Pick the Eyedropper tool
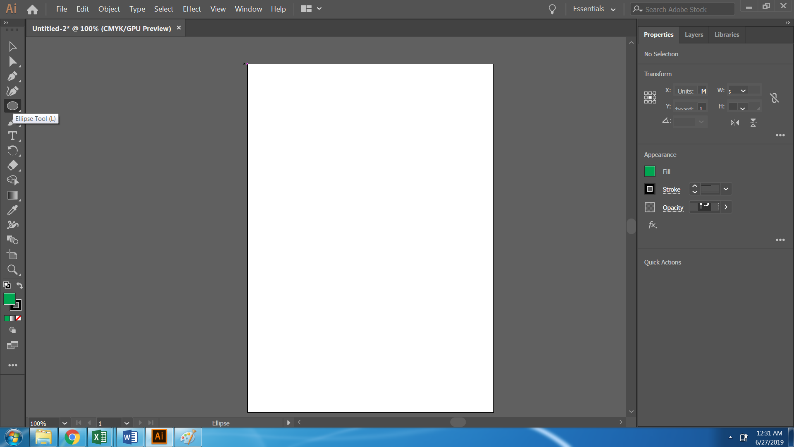This screenshot has height=447, width=794. point(12,210)
